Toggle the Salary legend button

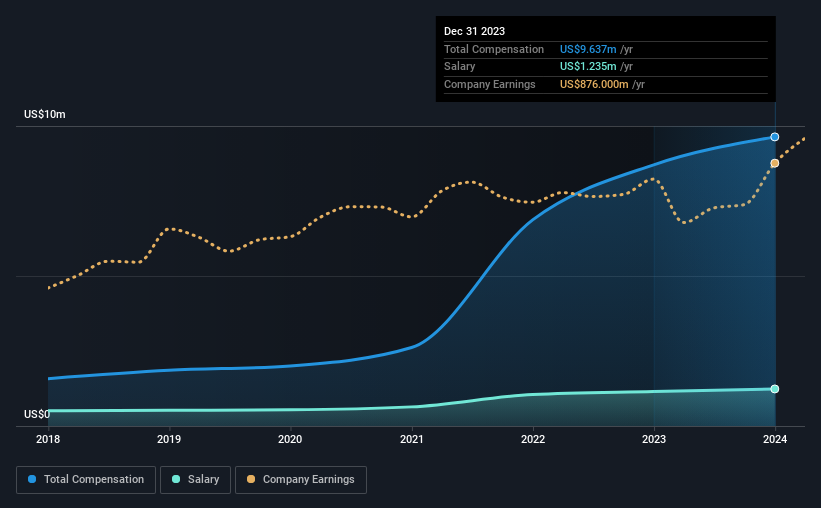pyautogui.click(x=195, y=480)
